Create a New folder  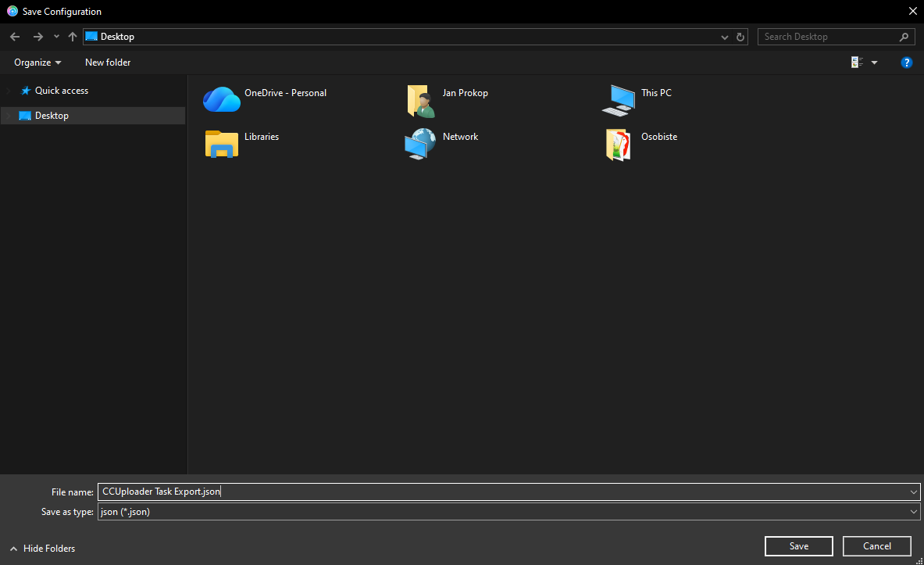click(108, 63)
